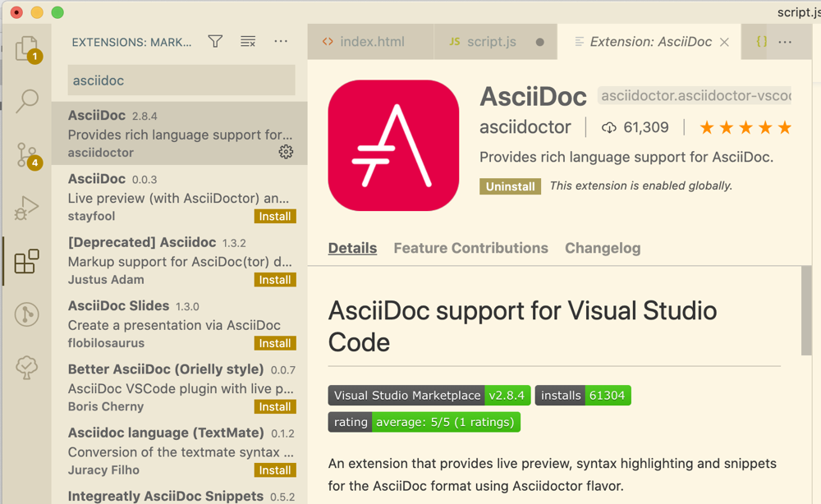Click inside the asciidoc search box
The image size is (821, 504).
(x=181, y=80)
